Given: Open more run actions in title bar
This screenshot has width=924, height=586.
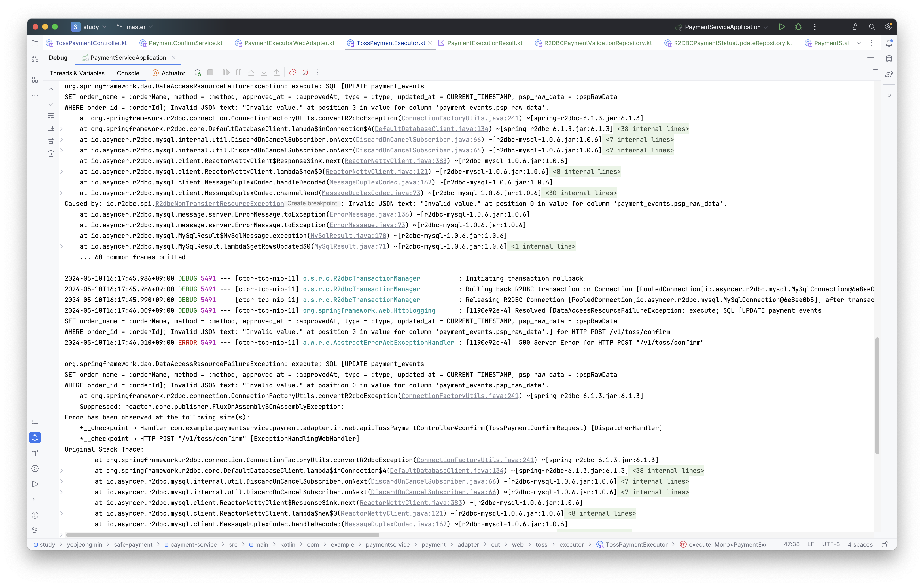Looking at the screenshot, I should coord(815,27).
